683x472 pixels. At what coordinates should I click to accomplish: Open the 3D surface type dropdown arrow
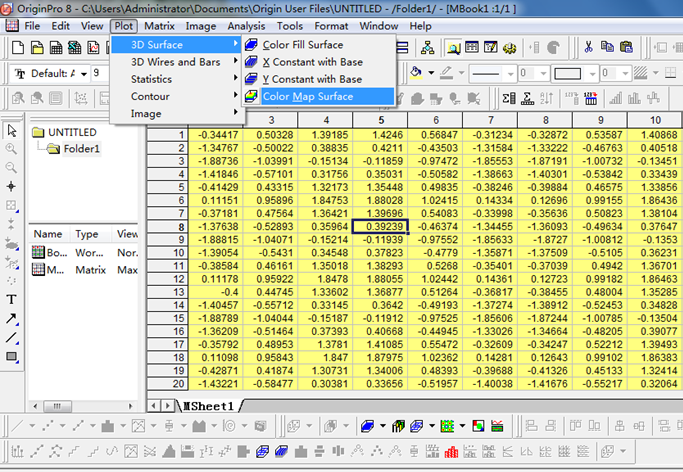383,426
